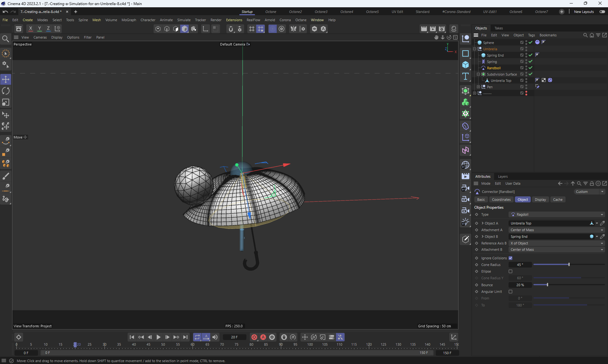Viewport: 608px width, 364px height.
Task: Enable the Angular Limit checkbox
Action: coord(510,292)
